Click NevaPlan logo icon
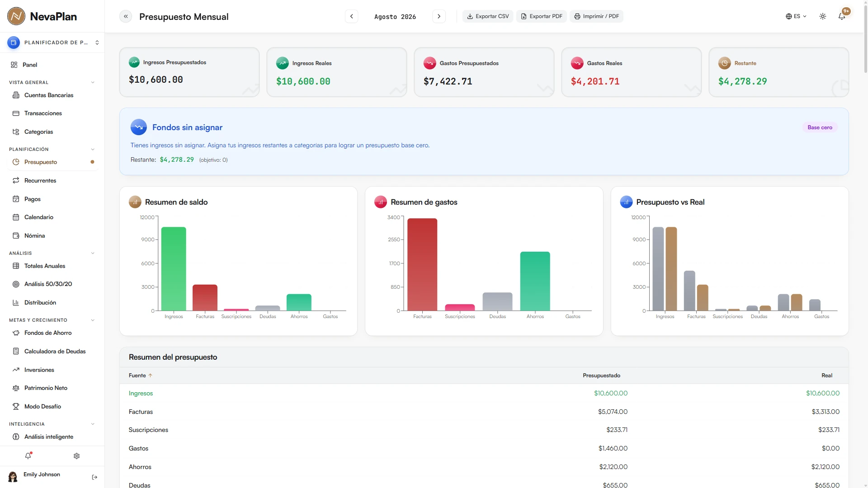 coord(16,16)
